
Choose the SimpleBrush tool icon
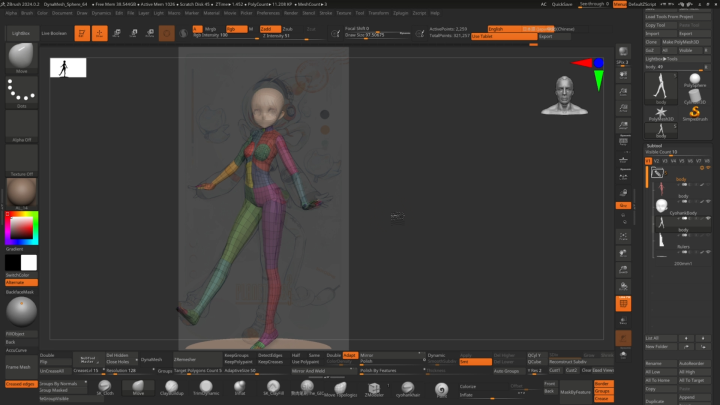click(694, 111)
